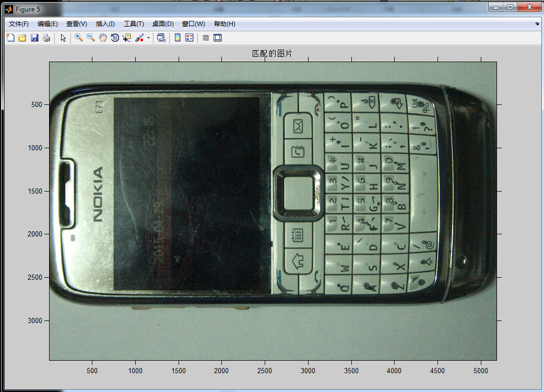544x392 pixels.
Task: Open the 编辑(E) menu
Action: 48,24
